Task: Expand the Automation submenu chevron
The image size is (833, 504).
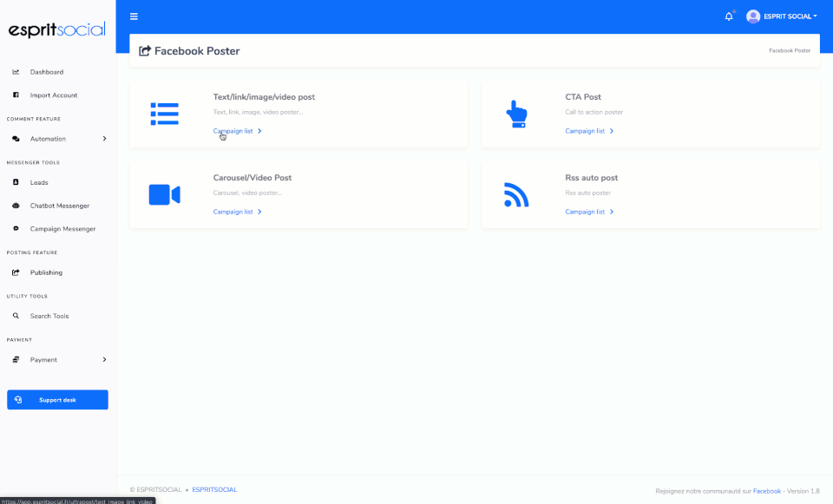Action: tap(104, 139)
